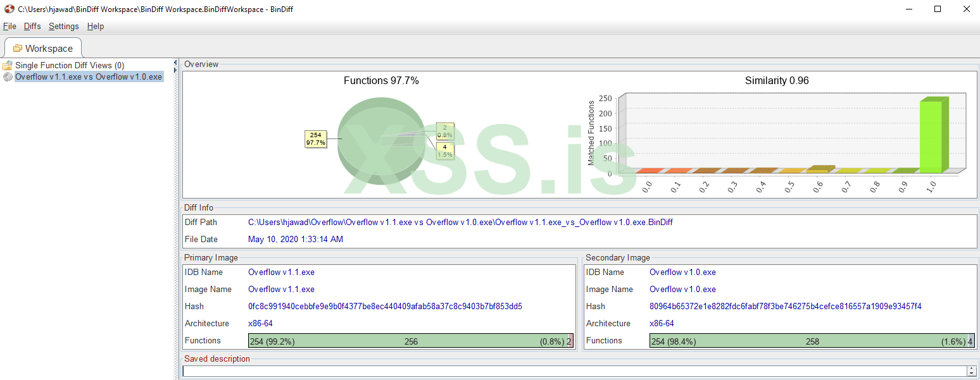Close the BinDiff window

(967, 9)
